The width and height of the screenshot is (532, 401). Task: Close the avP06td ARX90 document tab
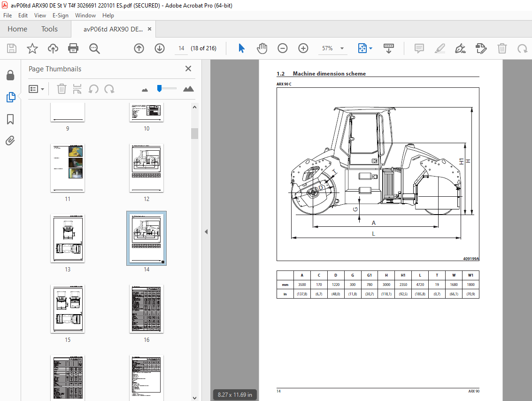point(149,29)
